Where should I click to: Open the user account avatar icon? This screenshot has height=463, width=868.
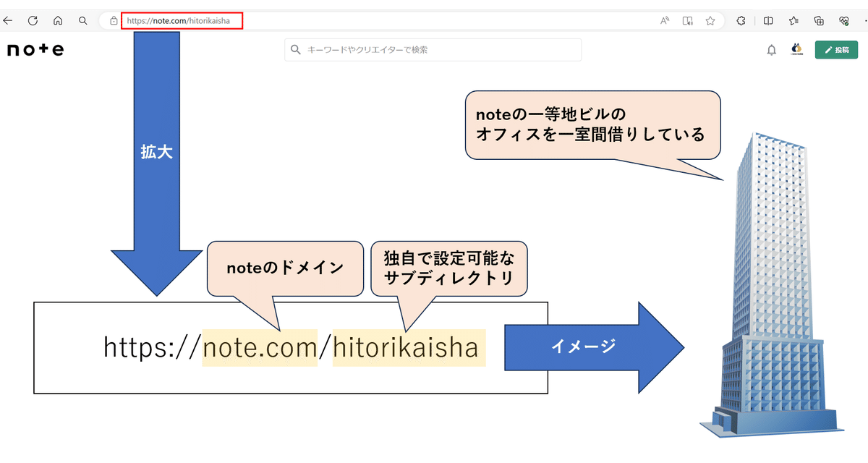(x=796, y=50)
